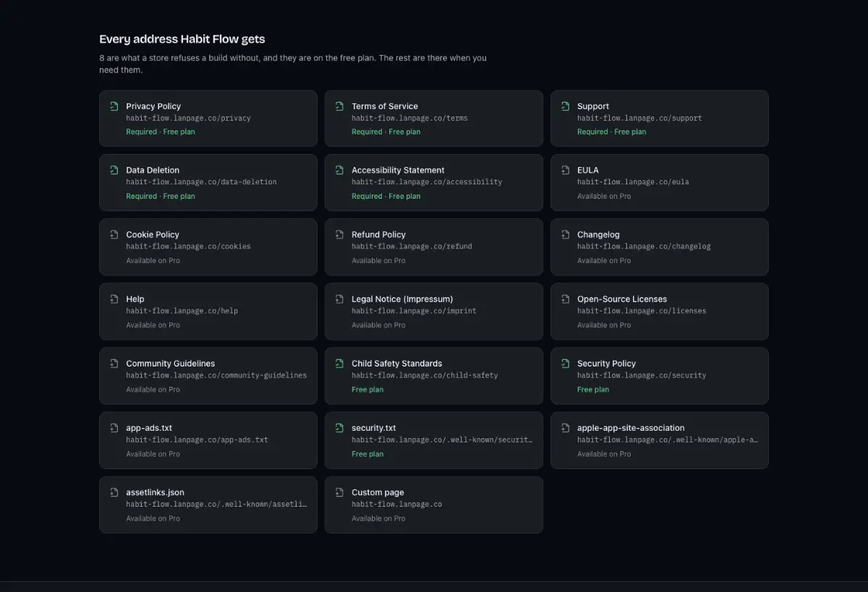Click the file icon beside Changelog
Viewport: 868px width, 592px height.
(566, 235)
